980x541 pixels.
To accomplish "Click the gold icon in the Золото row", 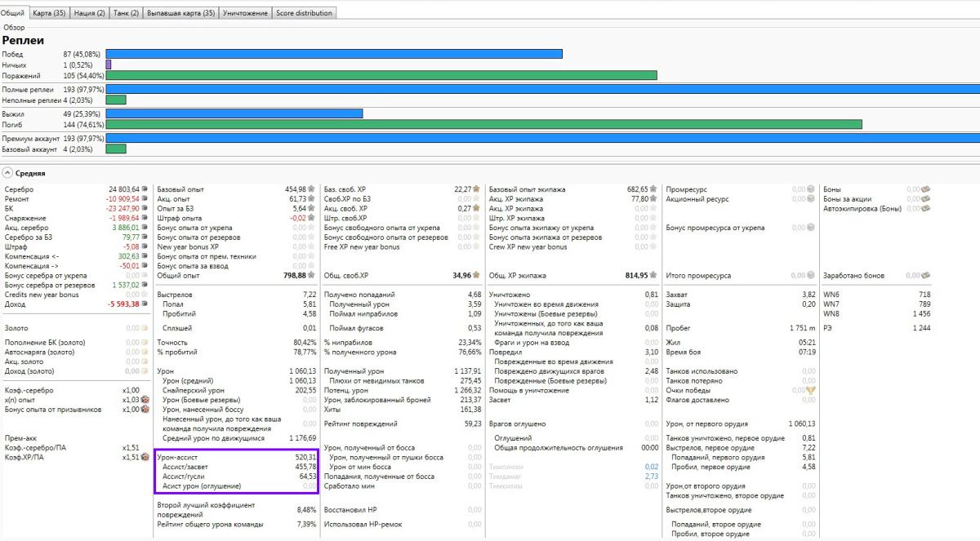I will (145, 327).
